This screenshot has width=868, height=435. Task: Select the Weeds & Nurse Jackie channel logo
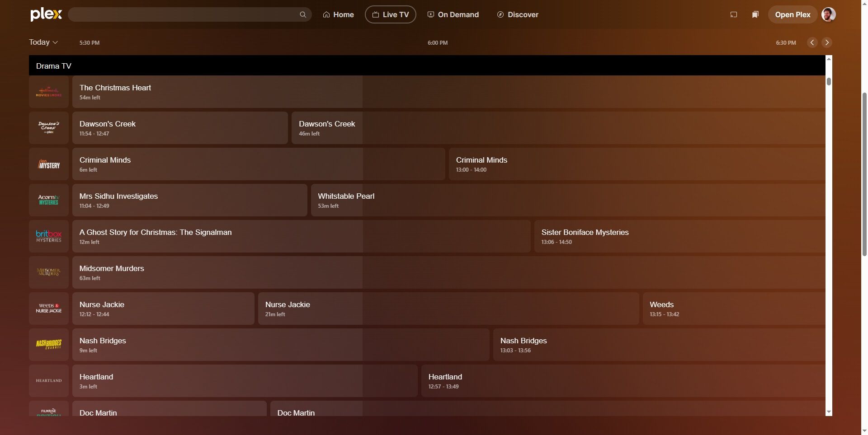tap(49, 309)
